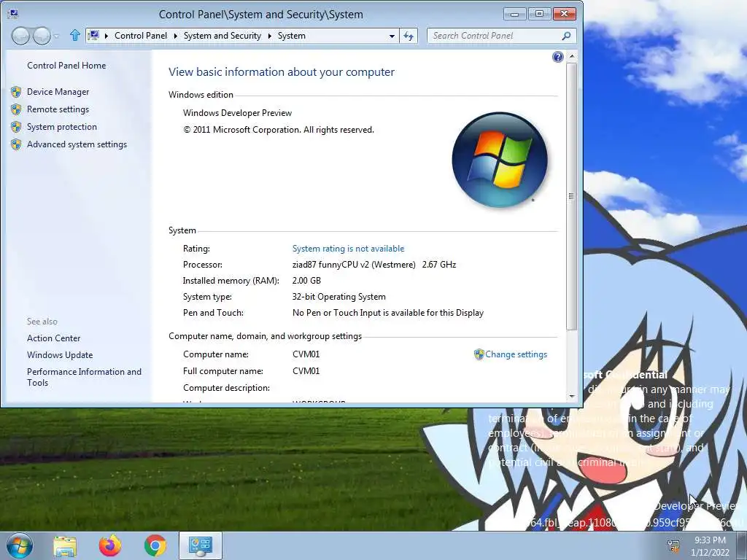Expand arrow before Control Panel breadcrumb
The width and height of the screenshot is (747, 560).
(x=106, y=36)
